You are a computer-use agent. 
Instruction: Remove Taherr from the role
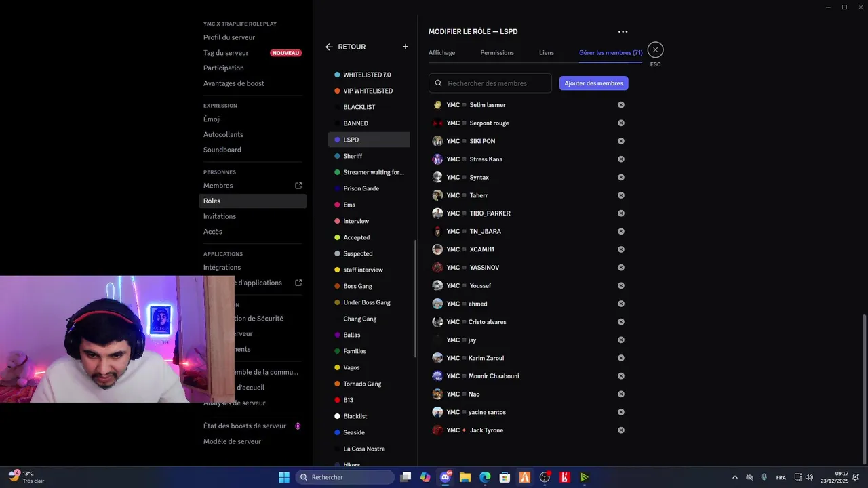pyautogui.click(x=620, y=195)
